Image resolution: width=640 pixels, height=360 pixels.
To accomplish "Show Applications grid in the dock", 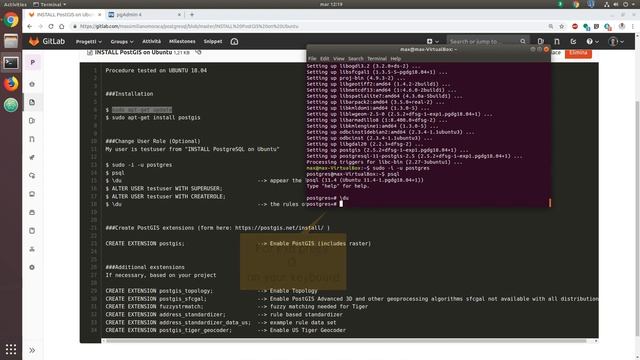I will coord(11,349).
